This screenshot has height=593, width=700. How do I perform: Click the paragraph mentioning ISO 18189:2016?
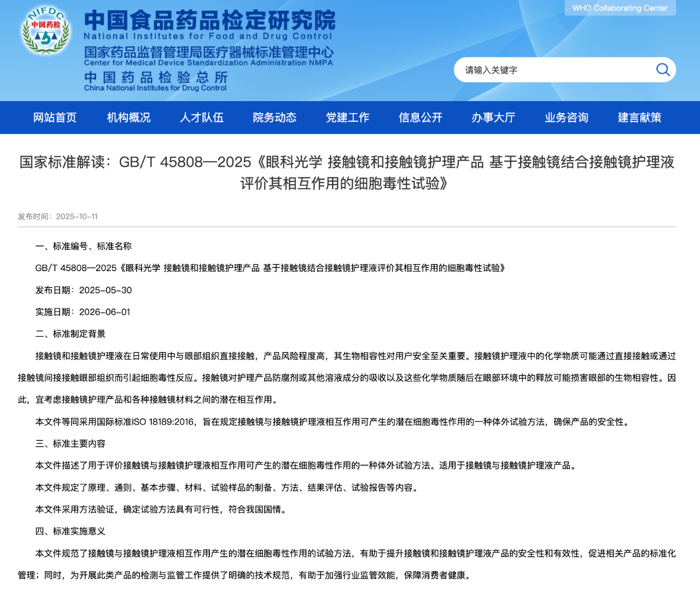(x=332, y=422)
